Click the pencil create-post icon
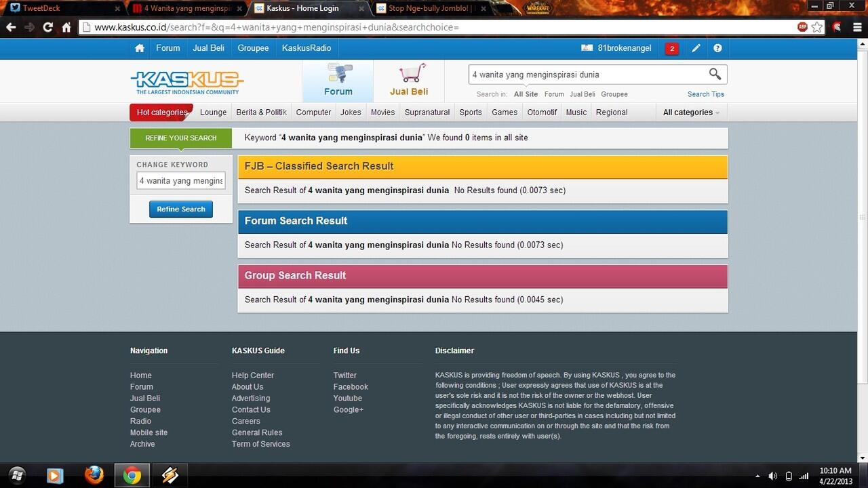Viewport: 868px width, 488px height. coord(696,48)
